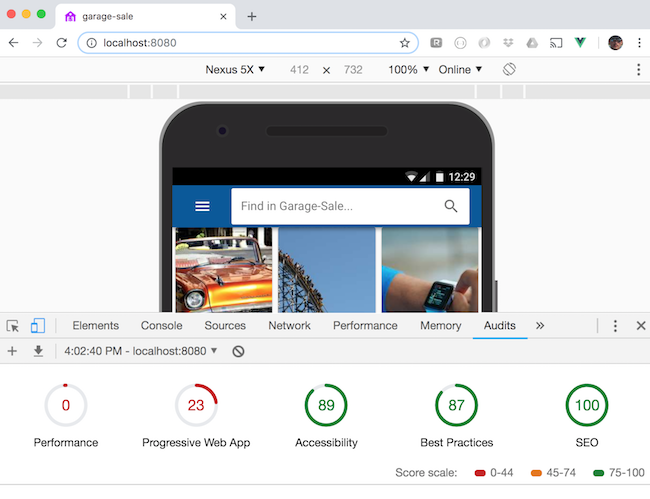Click the red 0-44 score scale swatch

(480, 473)
